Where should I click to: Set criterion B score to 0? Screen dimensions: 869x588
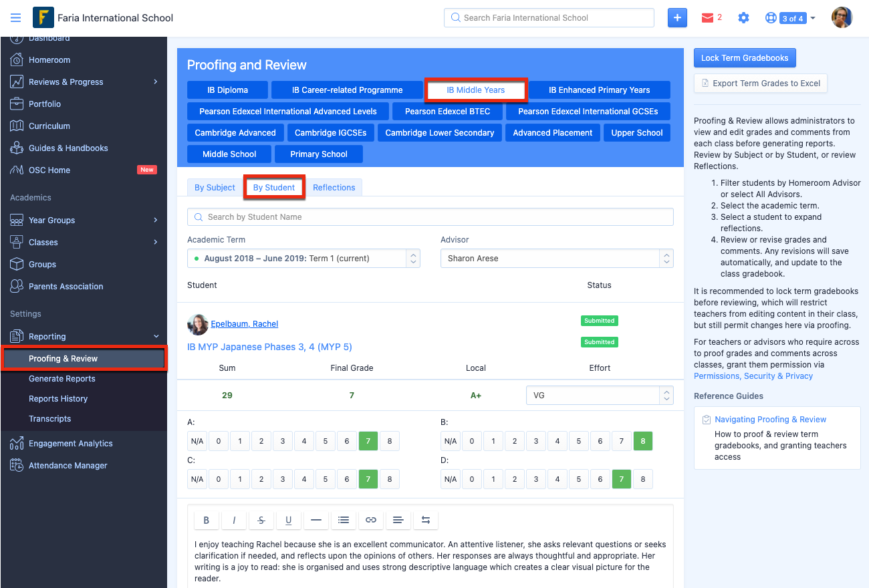pos(471,441)
